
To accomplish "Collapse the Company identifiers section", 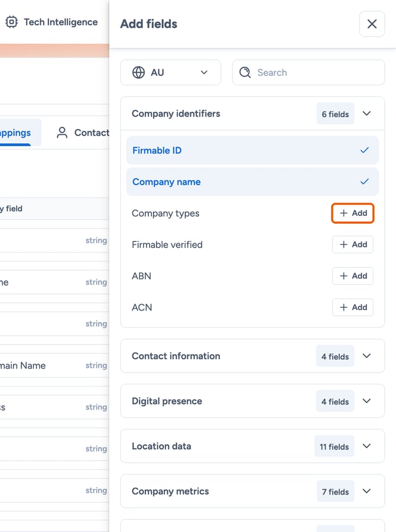I will click(366, 113).
